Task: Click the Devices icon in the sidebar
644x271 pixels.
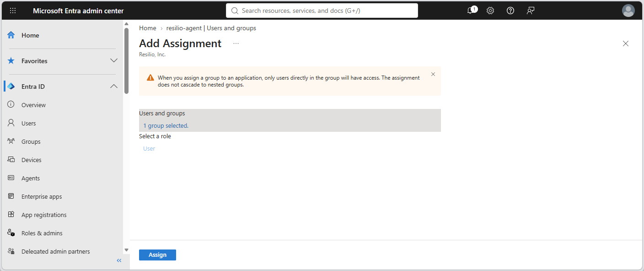Action: click(x=11, y=160)
